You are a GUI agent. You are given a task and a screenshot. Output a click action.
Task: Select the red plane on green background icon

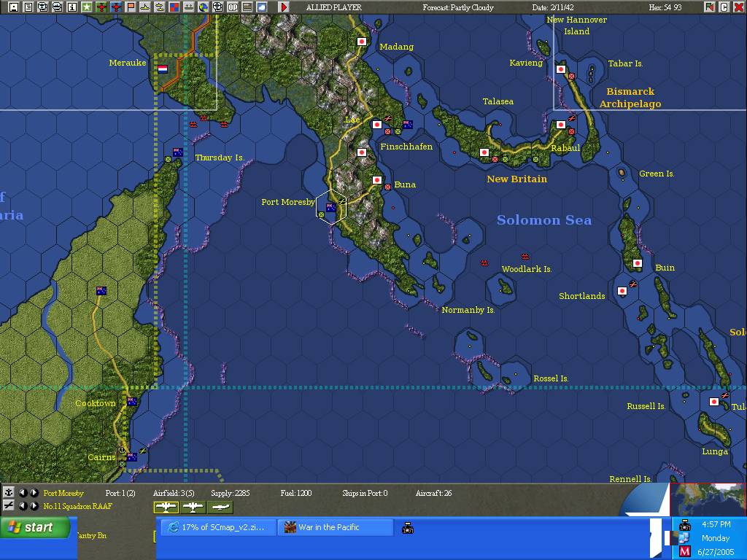coord(101,7)
